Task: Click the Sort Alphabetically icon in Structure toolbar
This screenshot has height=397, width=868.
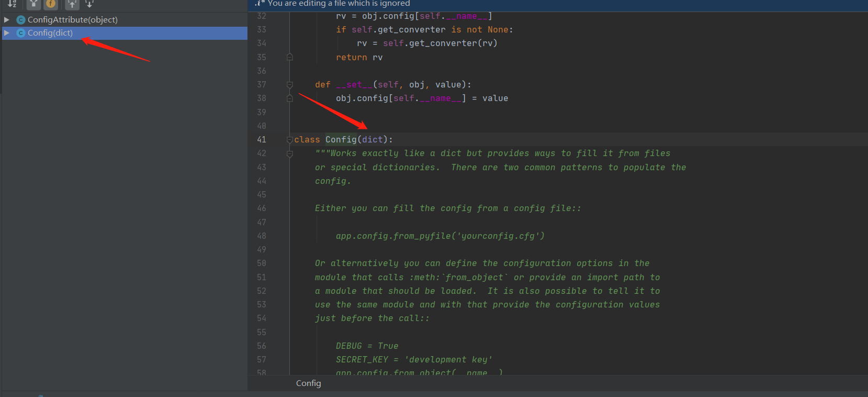Action: (x=12, y=4)
